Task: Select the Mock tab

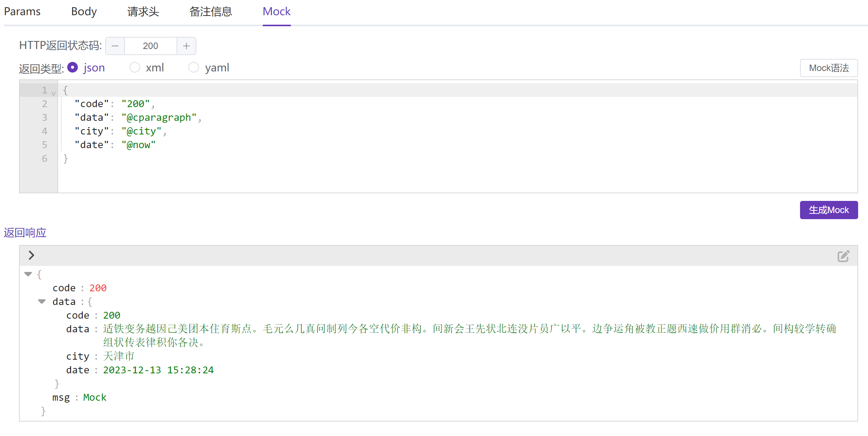Action: [276, 12]
